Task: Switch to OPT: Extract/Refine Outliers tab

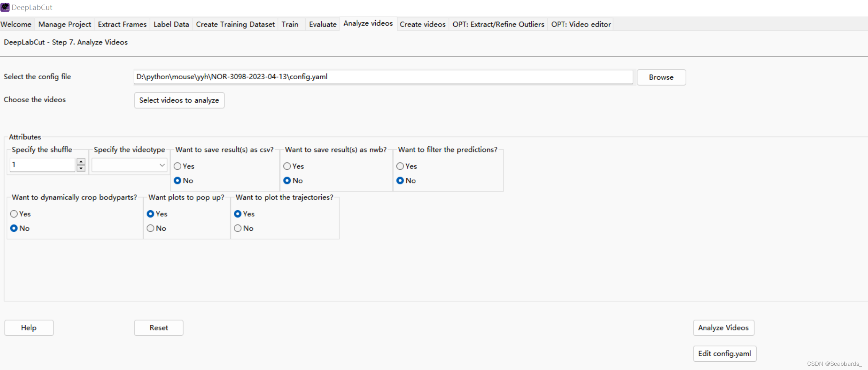Action: click(x=498, y=25)
